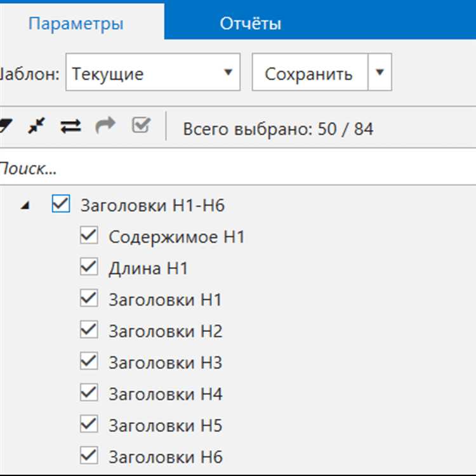Click the Поиск search field
The image size is (476, 476).
[235, 169]
